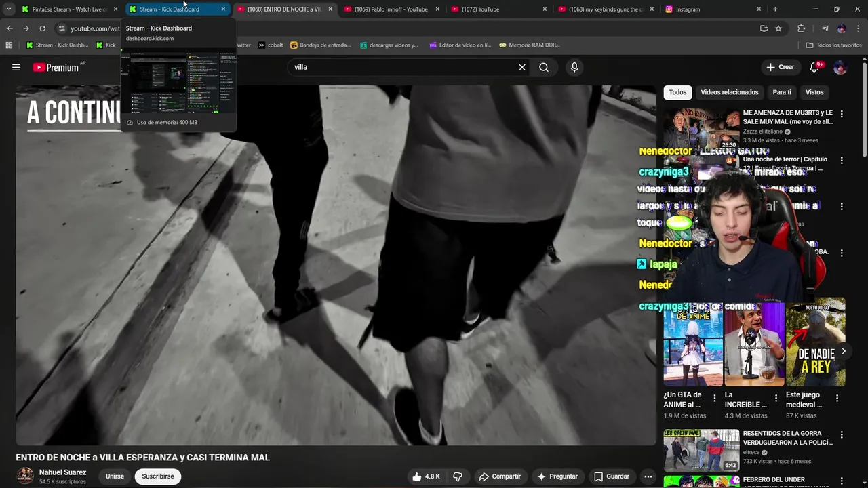Image resolution: width=868 pixels, height=488 pixels.
Task: Close the Instagram tab
Action: (x=759, y=9)
